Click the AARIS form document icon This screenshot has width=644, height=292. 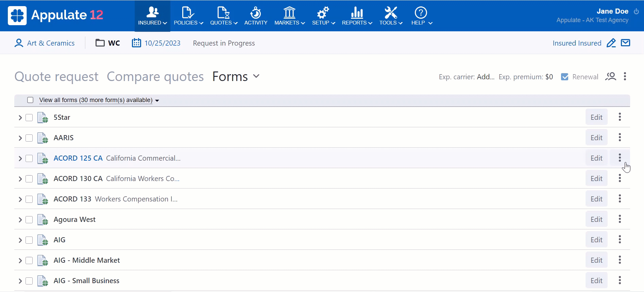[x=43, y=138]
